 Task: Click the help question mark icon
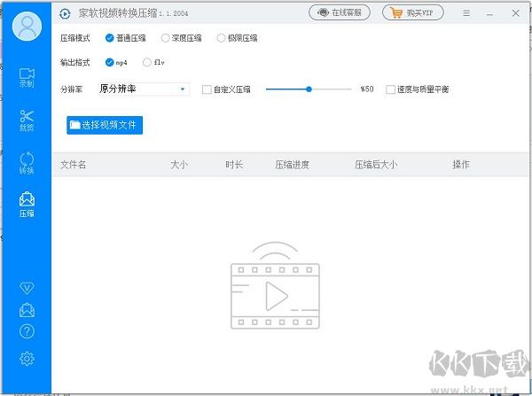(27, 332)
